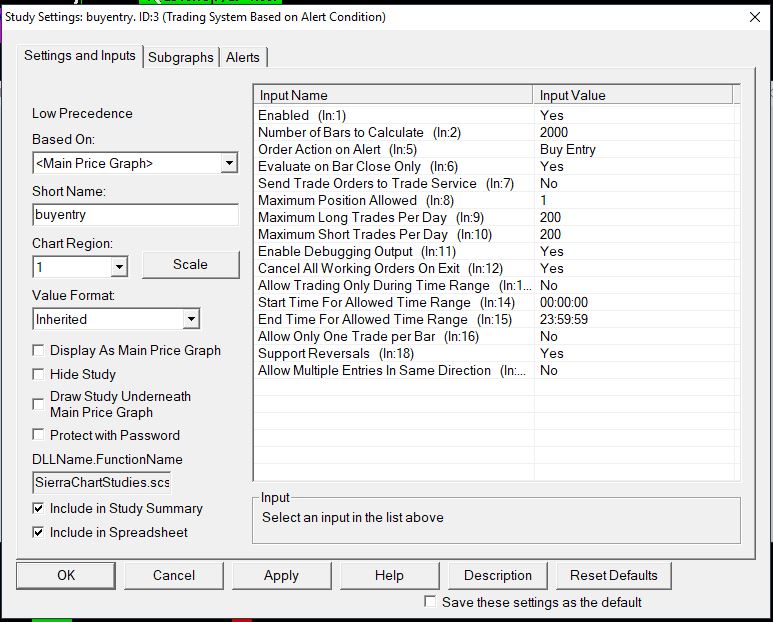Expand the Based On dropdown
773x622 pixels.
pyautogui.click(x=229, y=163)
